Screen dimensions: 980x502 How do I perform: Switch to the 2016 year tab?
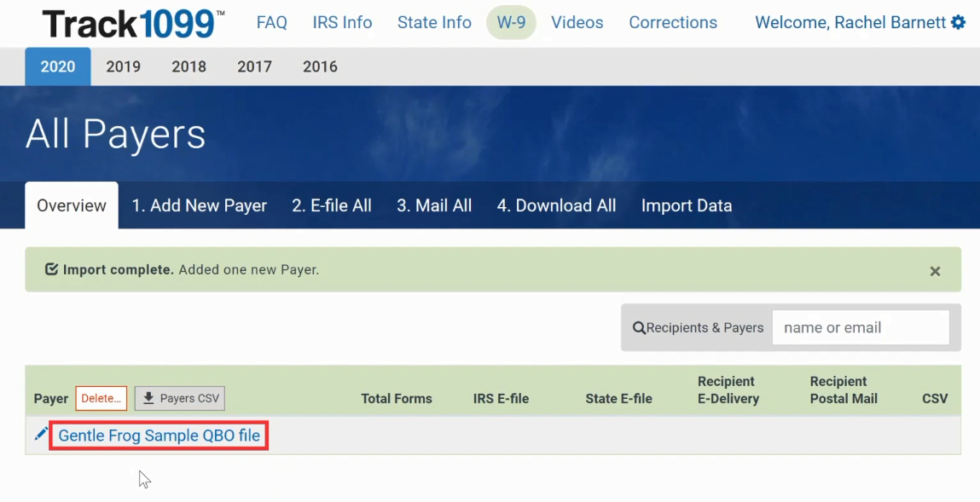click(x=320, y=66)
